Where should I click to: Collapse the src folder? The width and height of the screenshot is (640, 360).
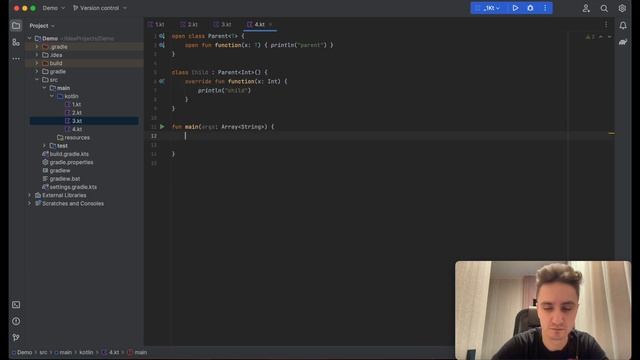click(x=37, y=80)
